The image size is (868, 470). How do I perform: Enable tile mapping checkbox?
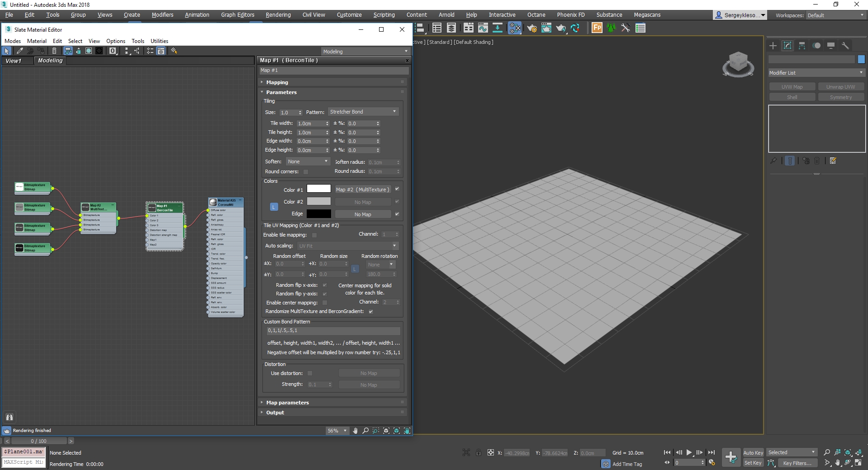tap(314, 235)
